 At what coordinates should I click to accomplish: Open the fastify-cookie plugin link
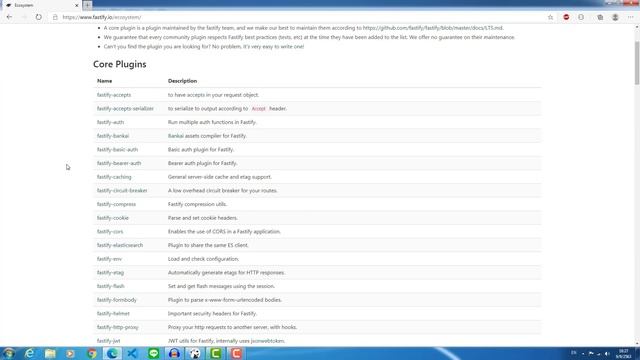(113, 218)
